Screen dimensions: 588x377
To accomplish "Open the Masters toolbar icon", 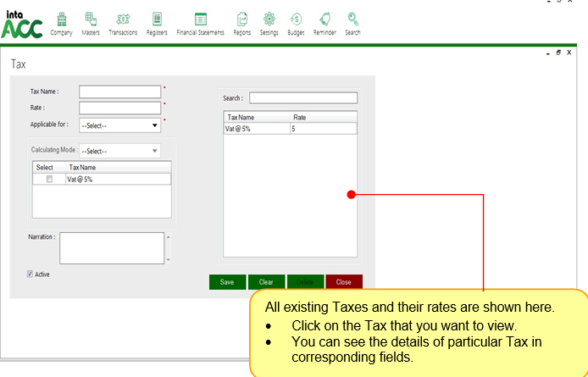I will click(91, 19).
